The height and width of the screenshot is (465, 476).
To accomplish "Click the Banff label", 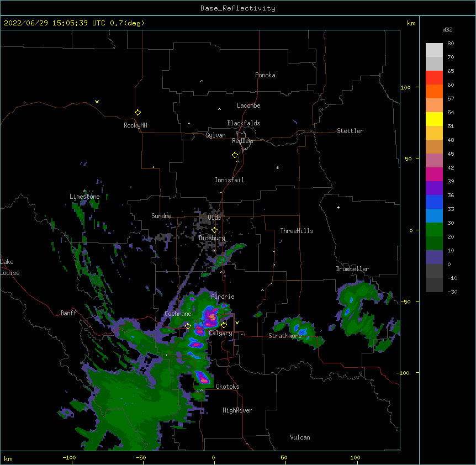I will [68, 313].
